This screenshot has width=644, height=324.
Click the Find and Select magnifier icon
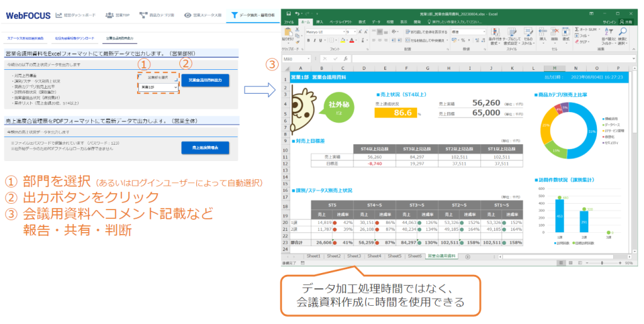coord(622,33)
